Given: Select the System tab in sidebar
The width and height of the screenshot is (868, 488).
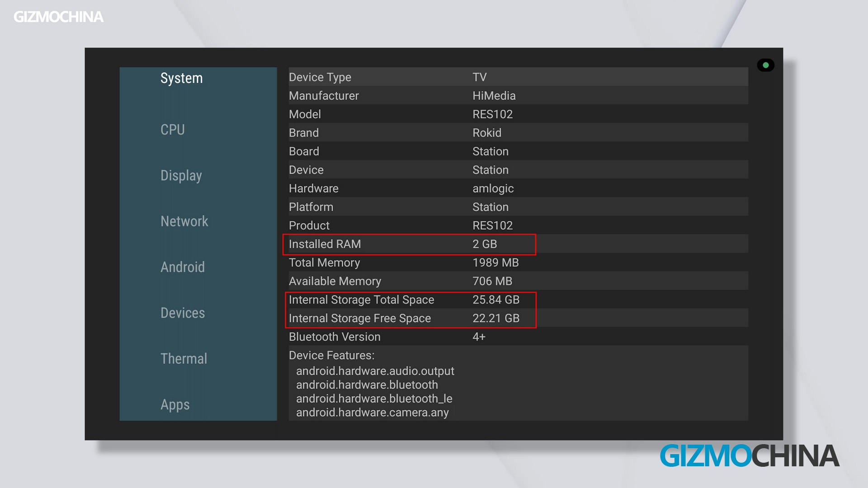Looking at the screenshot, I should (181, 78).
